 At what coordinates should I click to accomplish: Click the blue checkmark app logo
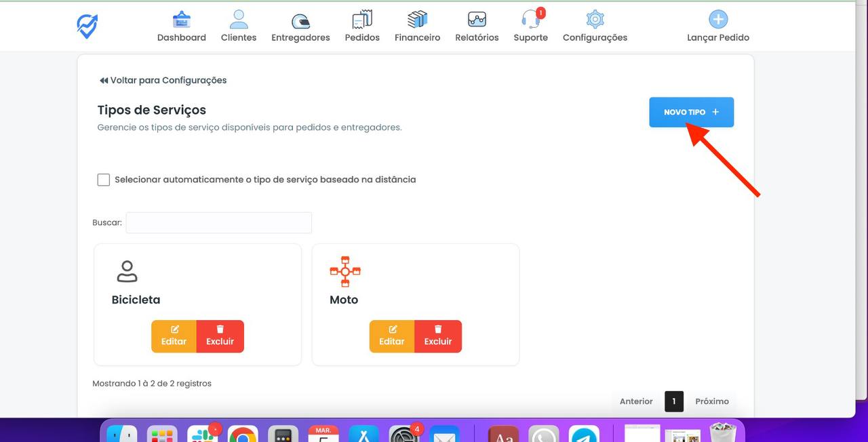click(87, 24)
